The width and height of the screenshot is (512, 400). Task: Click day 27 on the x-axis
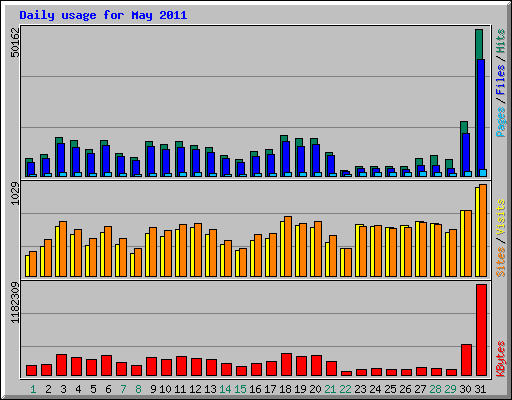[x=420, y=389]
